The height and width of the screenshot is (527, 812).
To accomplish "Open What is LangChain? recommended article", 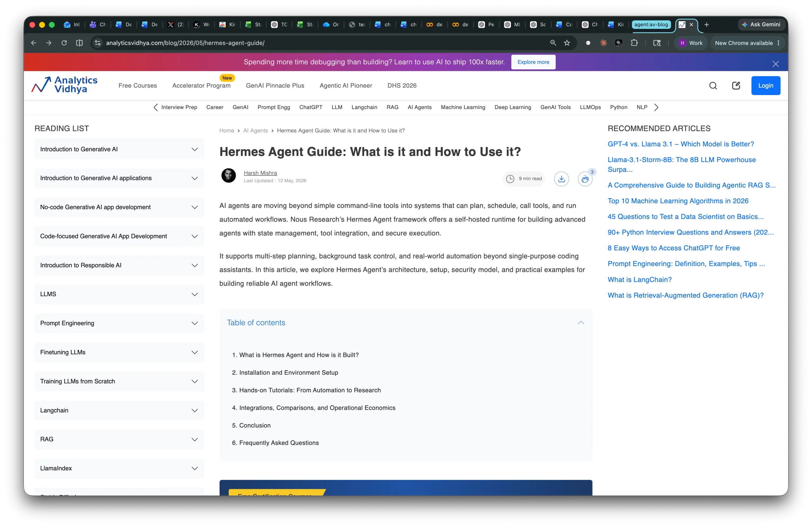I will (x=640, y=280).
